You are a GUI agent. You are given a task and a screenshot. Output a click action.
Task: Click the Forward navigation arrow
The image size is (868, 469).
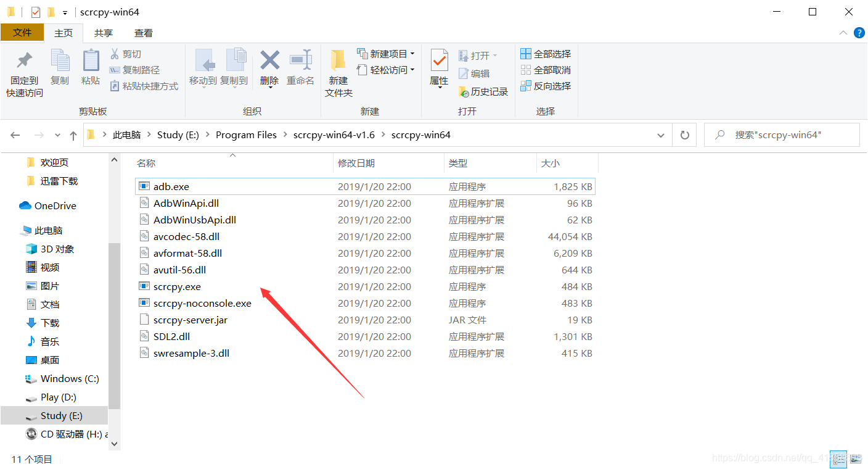coord(38,135)
